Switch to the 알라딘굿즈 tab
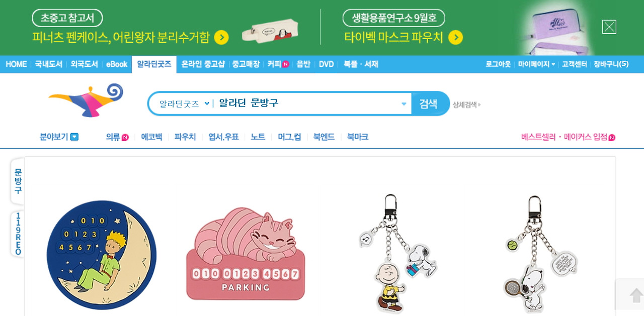Viewport: 644px width, 316px height. 154,64
